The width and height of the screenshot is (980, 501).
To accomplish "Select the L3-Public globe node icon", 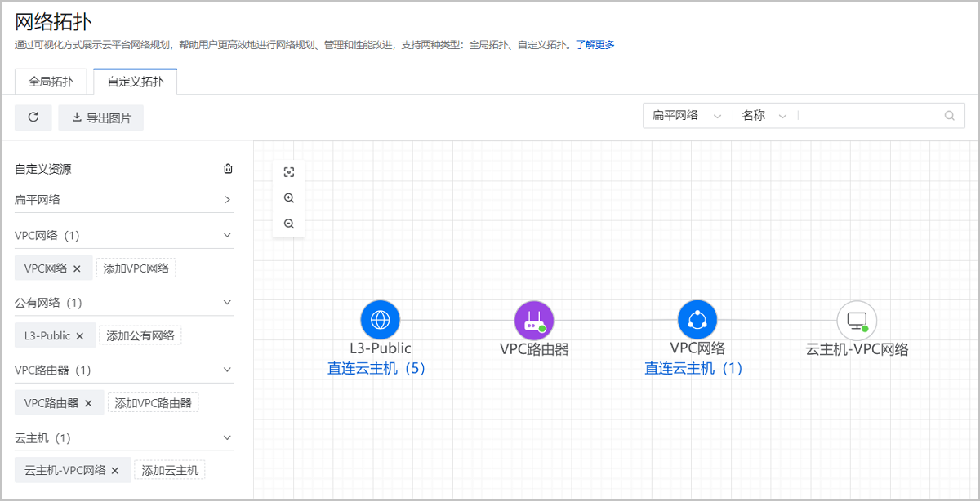I will pos(380,320).
